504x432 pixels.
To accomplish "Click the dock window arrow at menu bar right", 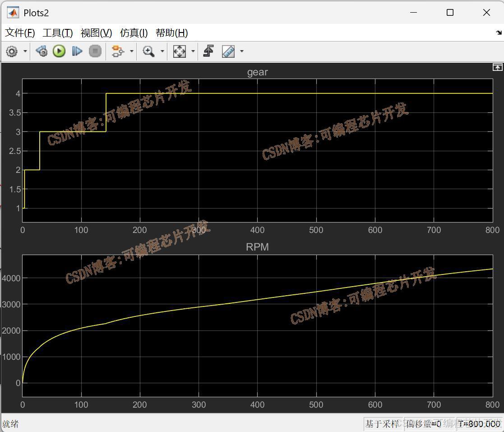I will pyautogui.click(x=499, y=33).
